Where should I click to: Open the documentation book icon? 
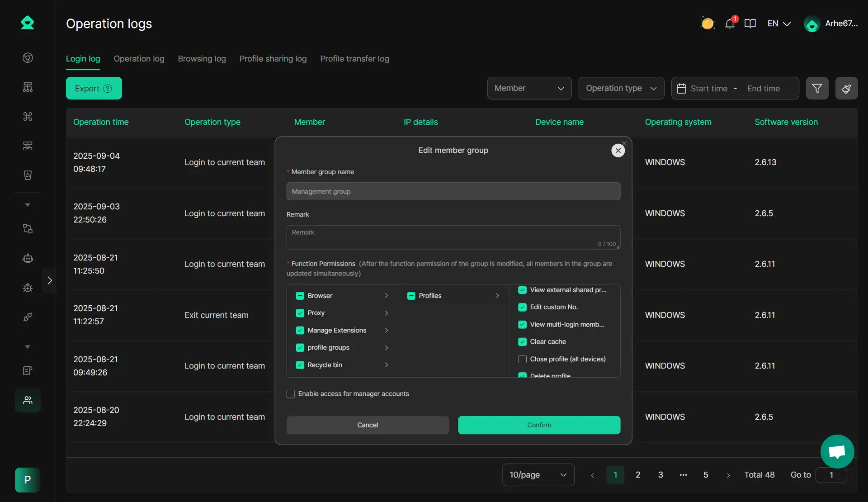click(x=750, y=24)
